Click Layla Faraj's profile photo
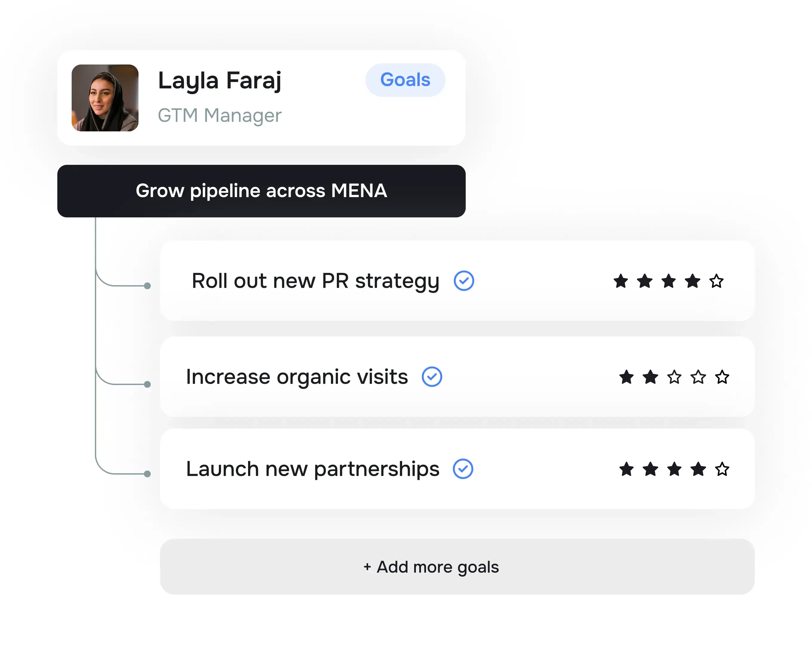Image resolution: width=812 pixels, height=645 pixels. point(105,99)
